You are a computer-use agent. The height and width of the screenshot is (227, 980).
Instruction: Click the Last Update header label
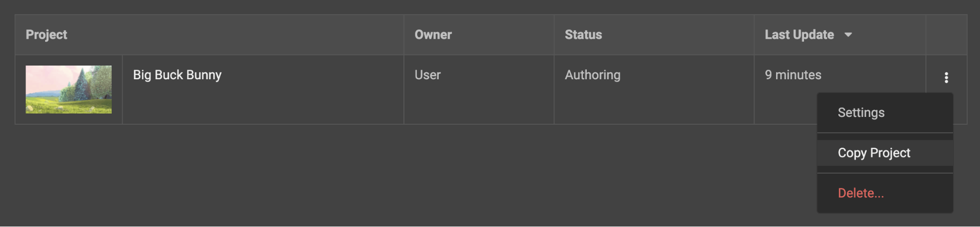tap(799, 35)
